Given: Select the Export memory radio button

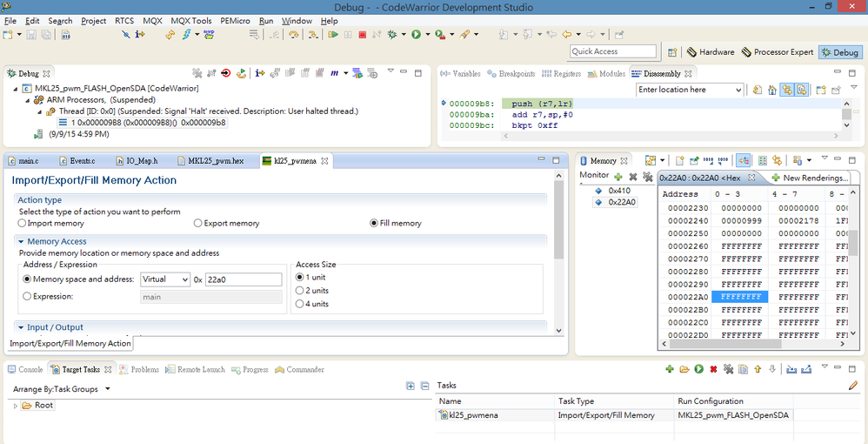Looking at the screenshot, I should pyautogui.click(x=197, y=224).
